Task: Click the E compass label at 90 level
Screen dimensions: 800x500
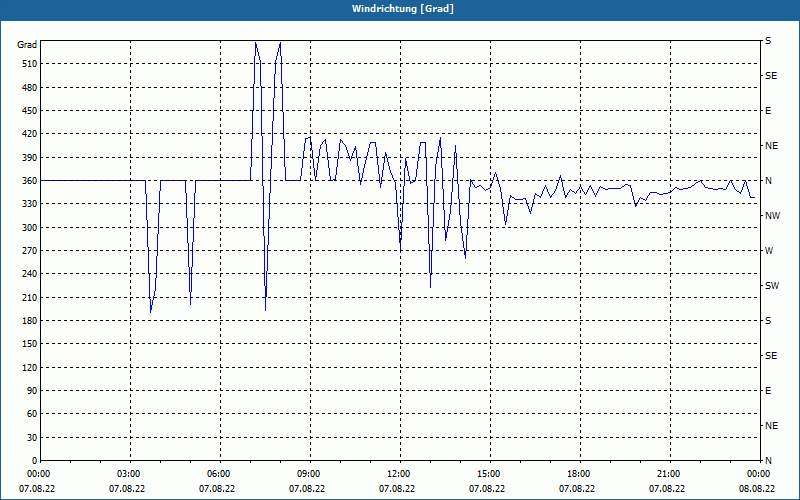Action: pyautogui.click(x=768, y=391)
